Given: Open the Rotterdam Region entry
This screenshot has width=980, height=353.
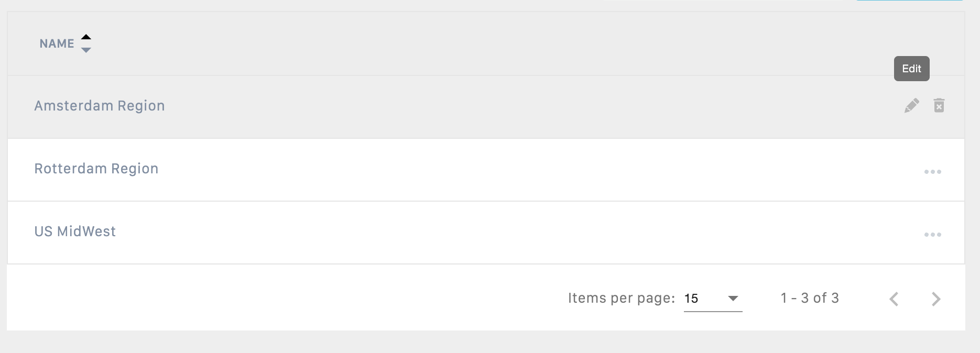Looking at the screenshot, I should click(x=96, y=169).
